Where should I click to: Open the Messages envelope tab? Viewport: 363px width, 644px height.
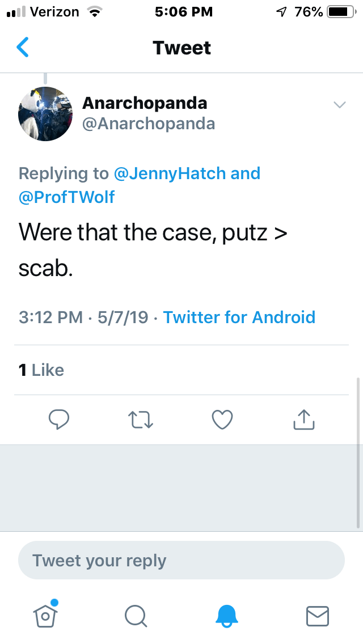point(317,615)
